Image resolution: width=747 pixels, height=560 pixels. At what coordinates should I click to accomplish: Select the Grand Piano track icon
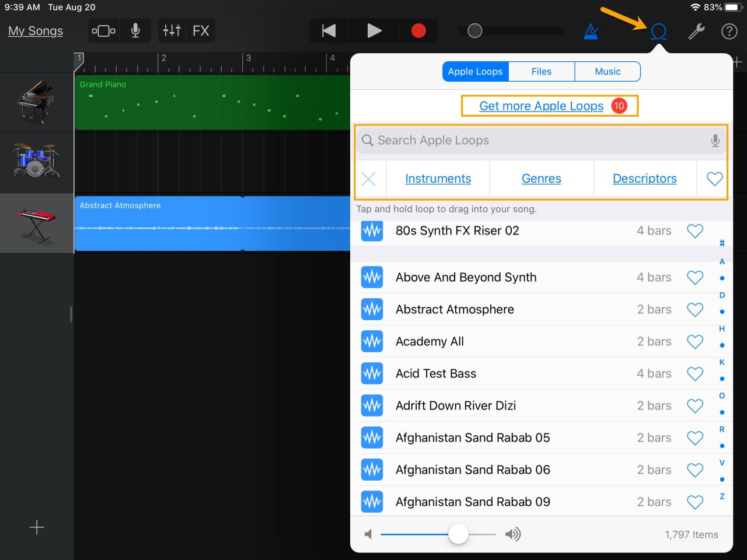click(36, 102)
